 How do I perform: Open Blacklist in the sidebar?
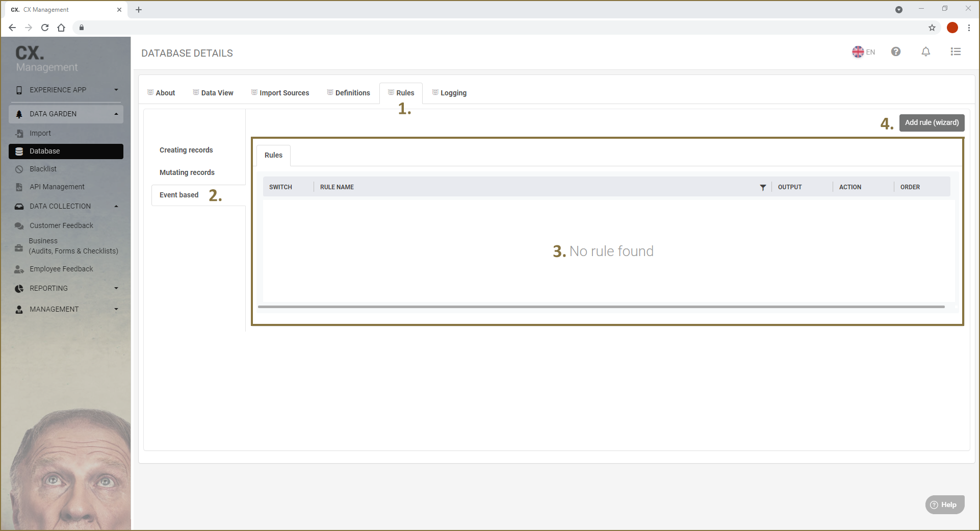pos(43,169)
